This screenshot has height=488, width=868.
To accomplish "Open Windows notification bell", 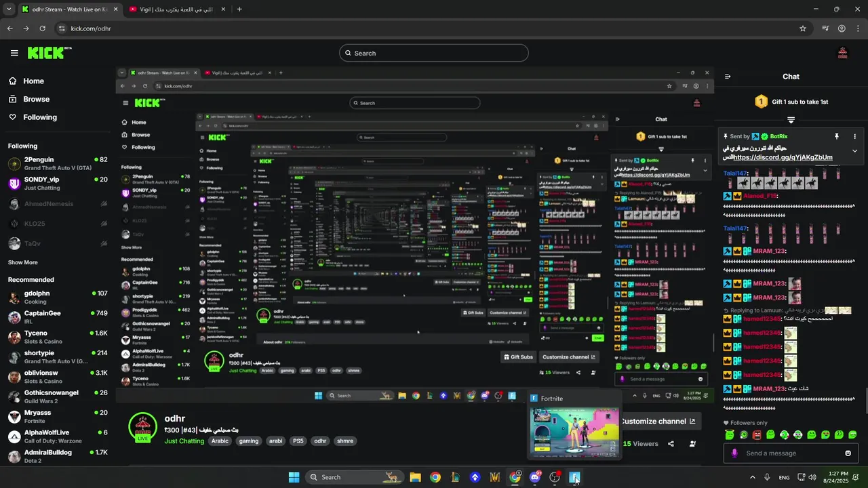I will click(856, 477).
